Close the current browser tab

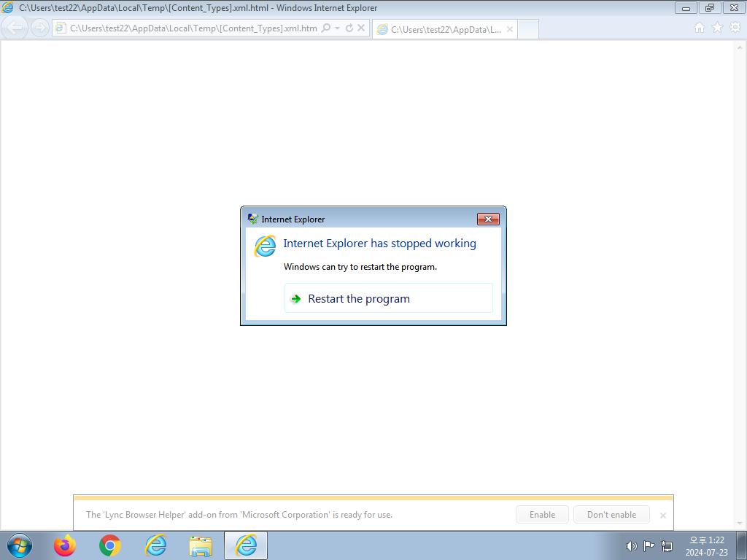[x=510, y=29]
